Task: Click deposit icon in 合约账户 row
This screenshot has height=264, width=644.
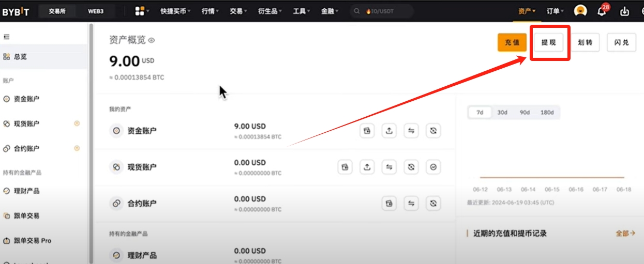Action: (389, 203)
